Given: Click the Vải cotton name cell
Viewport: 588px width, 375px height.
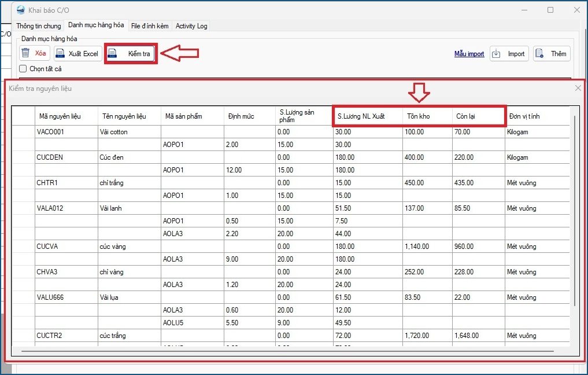Looking at the screenshot, I should [x=129, y=132].
